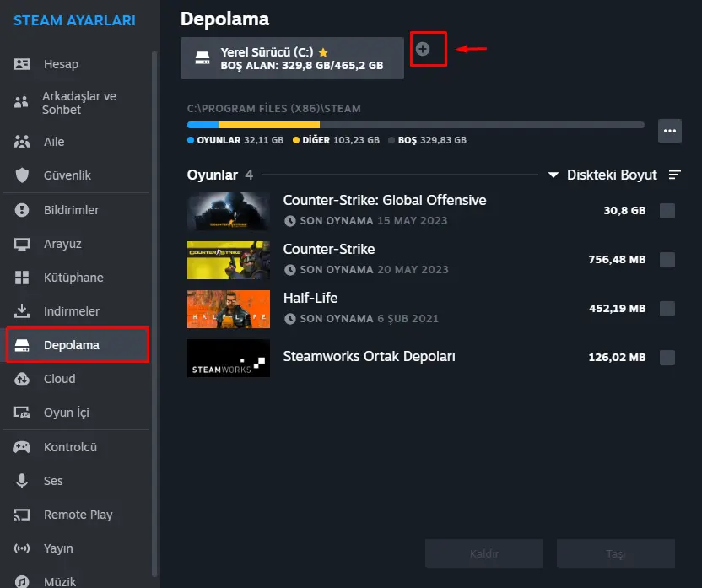Screen dimensions: 702x588
Task: Click the Steamworks Ortak Depoları title
Action: 369,356
